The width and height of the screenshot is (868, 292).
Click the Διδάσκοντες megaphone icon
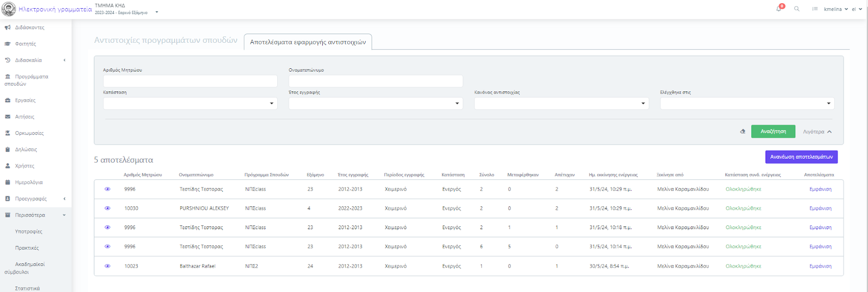(x=8, y=27)
